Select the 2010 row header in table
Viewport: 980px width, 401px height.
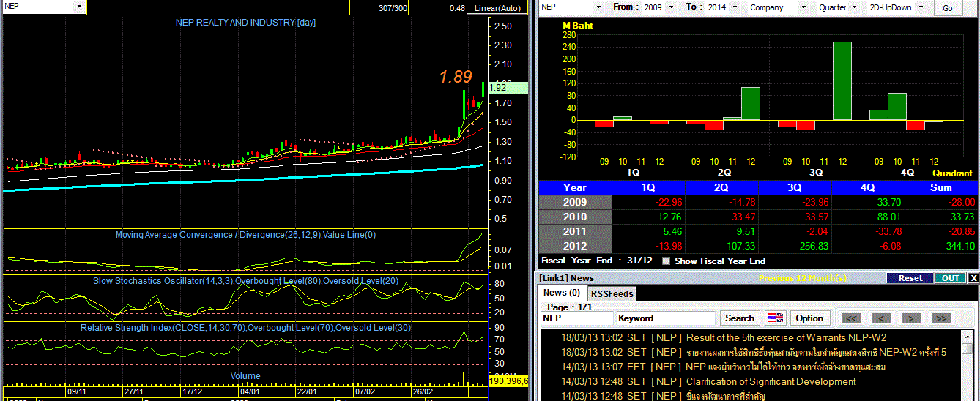pyautogui.click(x=575, y=217)
